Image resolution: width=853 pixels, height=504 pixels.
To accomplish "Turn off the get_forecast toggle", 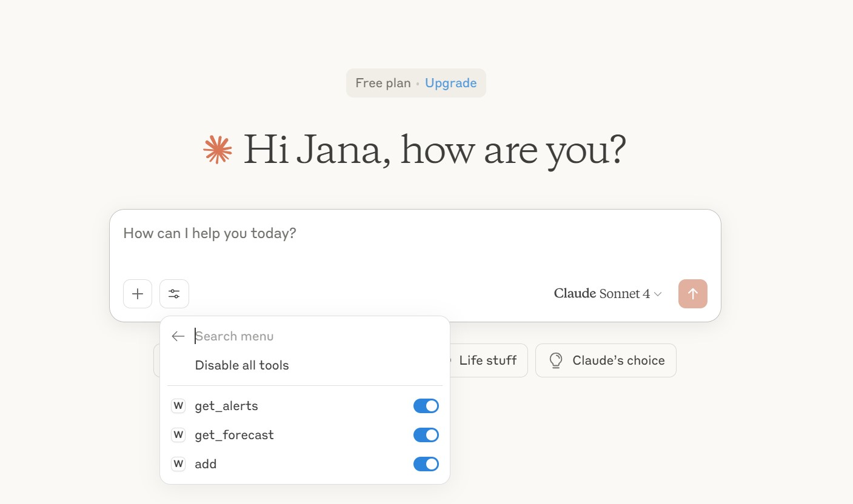I will pos(426,435).
